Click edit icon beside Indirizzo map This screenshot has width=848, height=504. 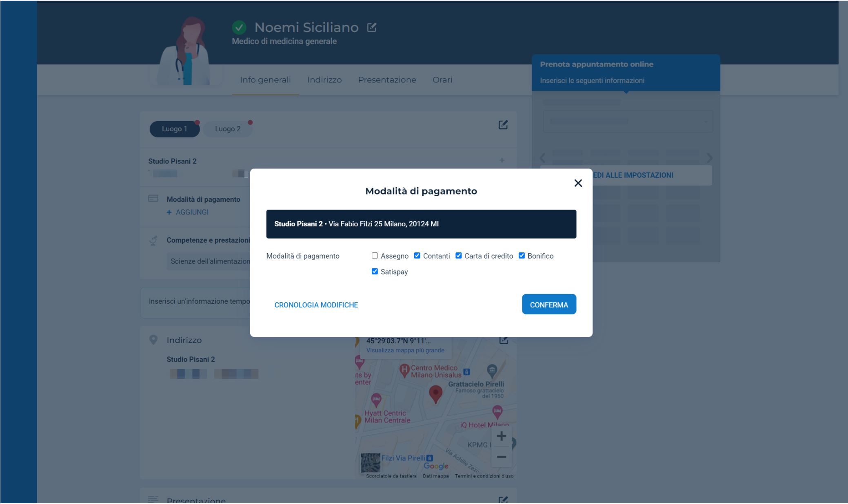[x=504, y=340]
